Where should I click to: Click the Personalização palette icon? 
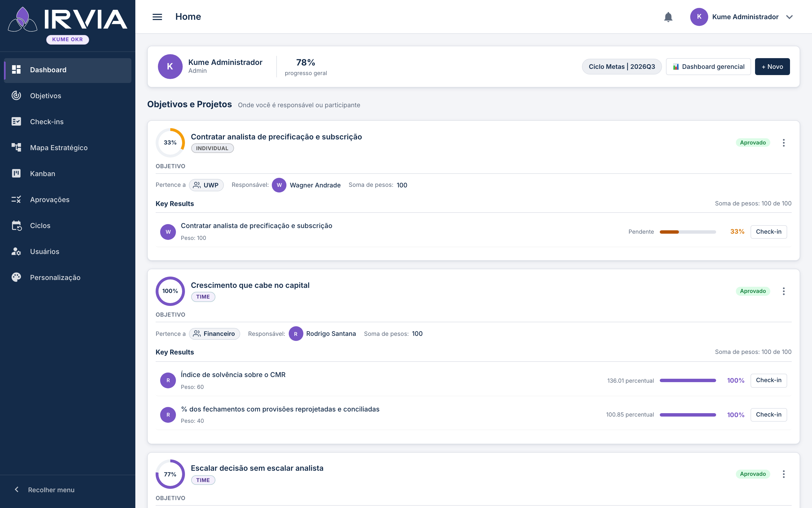(16, 277)
